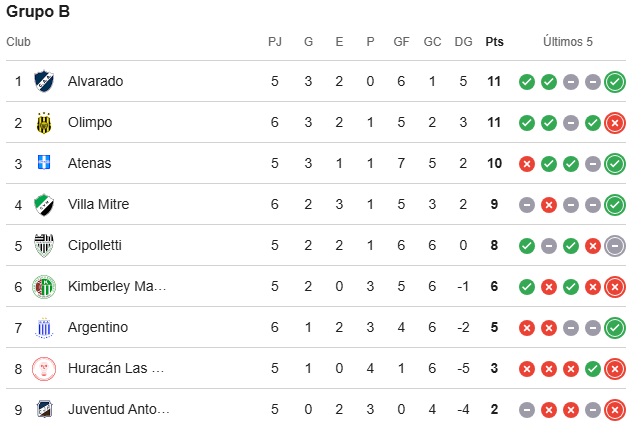Select Olimpo's most recent loss icon

coord(615,123)
